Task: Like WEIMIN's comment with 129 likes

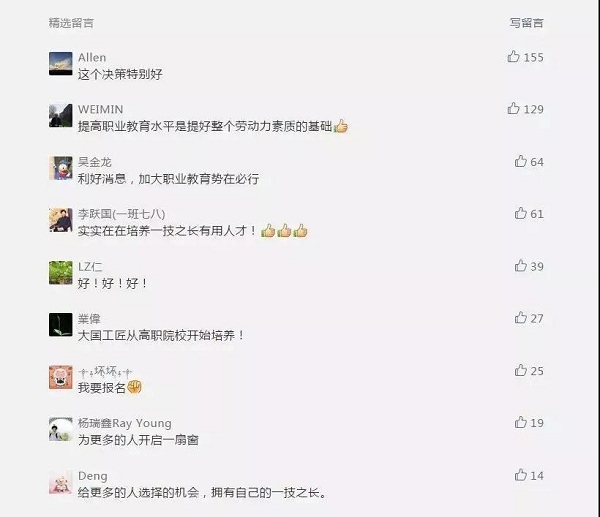Action: [513, 109]
